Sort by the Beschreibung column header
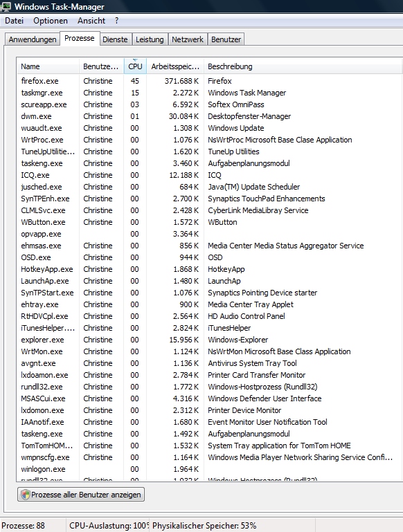This screenshot has height=532, width=403. [x=303, y=66]
